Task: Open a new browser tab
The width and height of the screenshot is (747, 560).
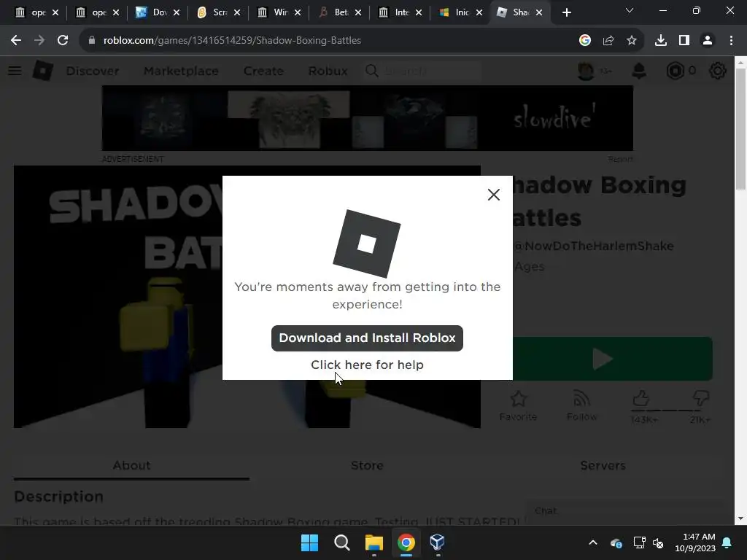Action: click(x=566, y=12)
